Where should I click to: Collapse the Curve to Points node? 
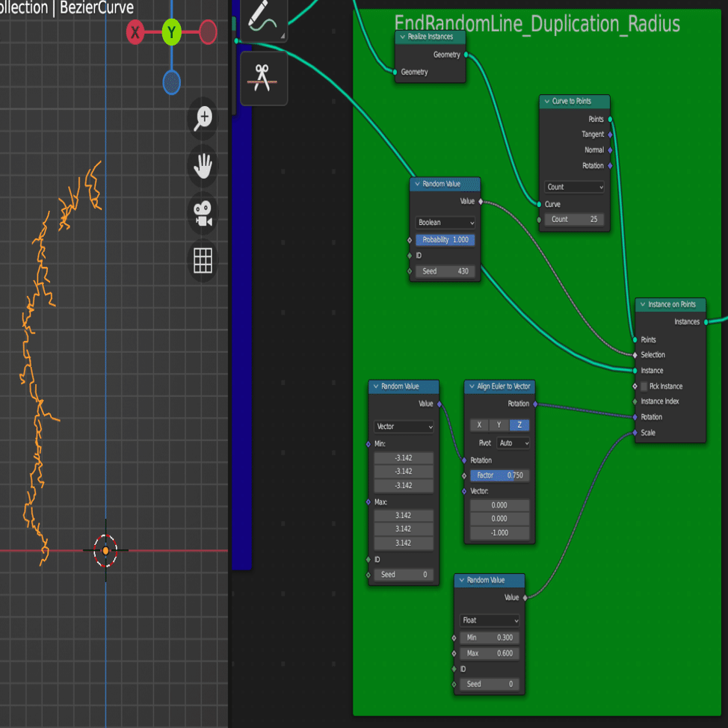pyautogui.click(x=547, y=101)
